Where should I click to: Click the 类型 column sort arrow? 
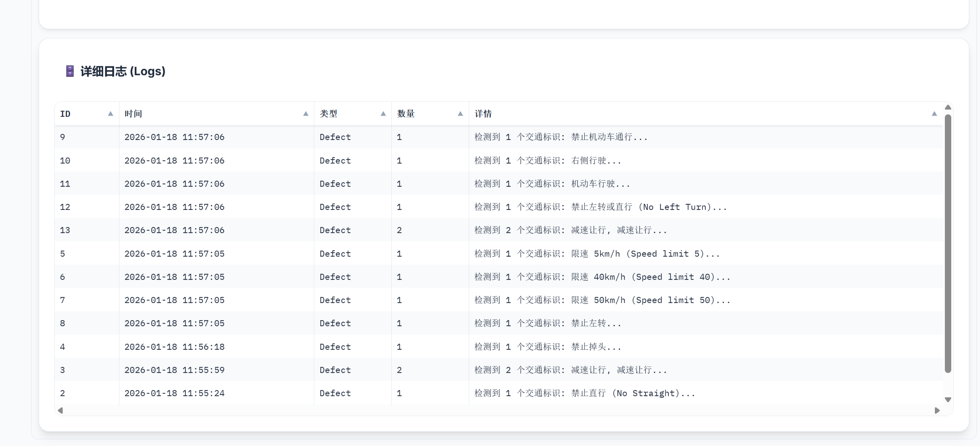click(x=383, y=114)
